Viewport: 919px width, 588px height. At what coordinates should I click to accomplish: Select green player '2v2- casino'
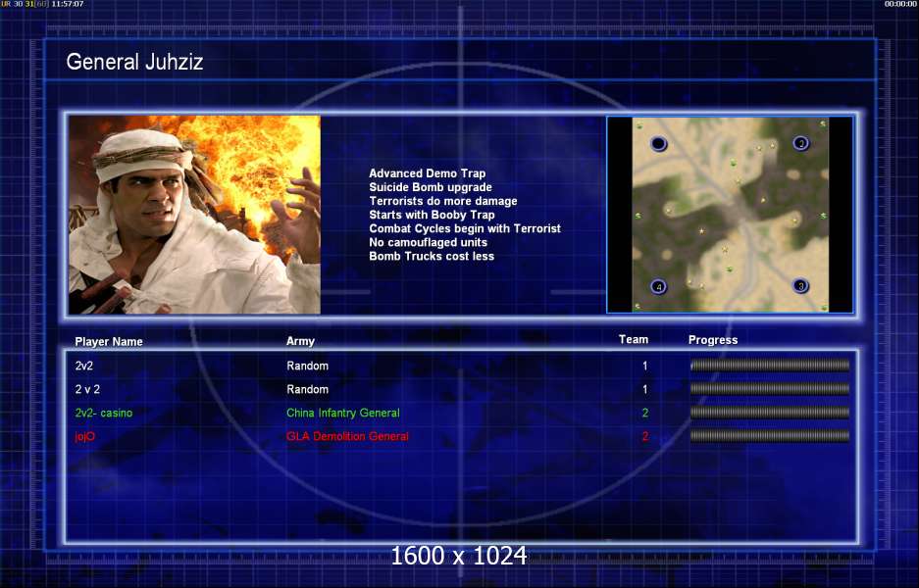(x=104, y=413)
